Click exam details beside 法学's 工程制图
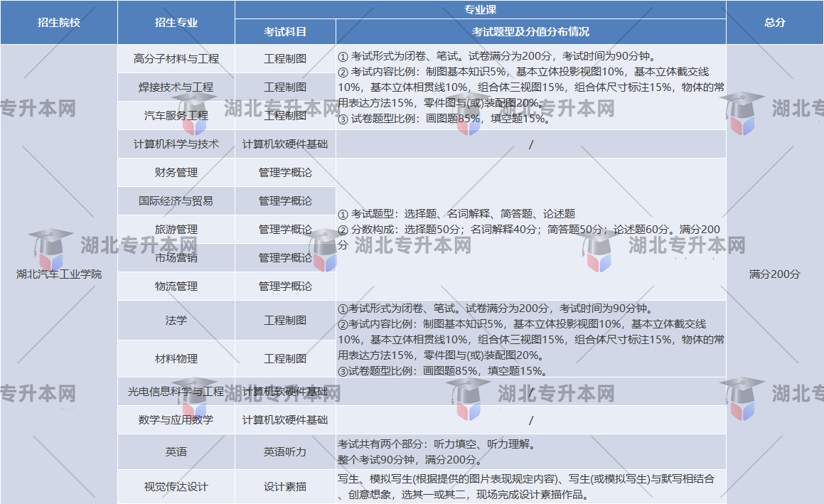The width and height of the screenshot is (824, 504). click(531, 339)
